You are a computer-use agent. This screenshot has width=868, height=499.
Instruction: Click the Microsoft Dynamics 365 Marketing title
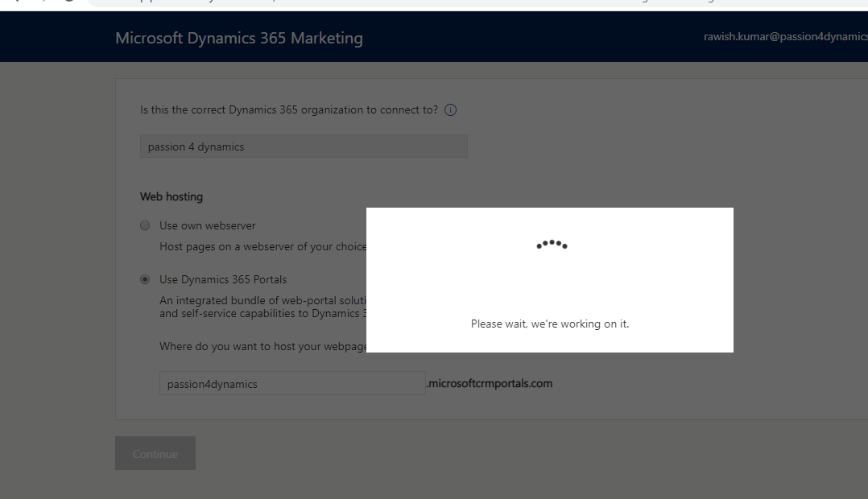coord(239,38)
